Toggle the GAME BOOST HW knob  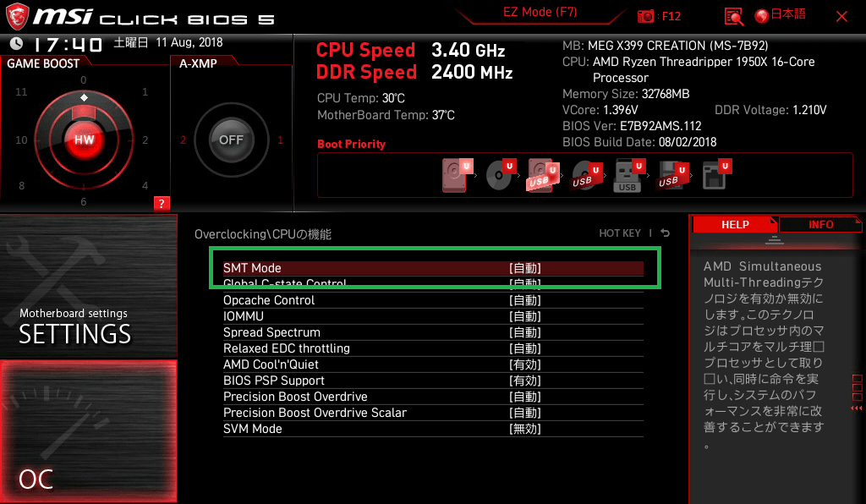84,140
